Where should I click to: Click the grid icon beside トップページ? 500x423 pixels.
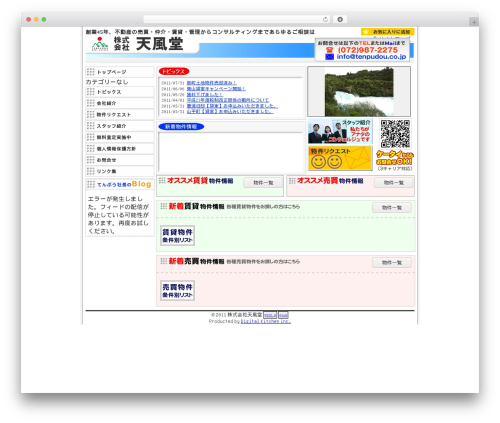[x=91, y=72]
